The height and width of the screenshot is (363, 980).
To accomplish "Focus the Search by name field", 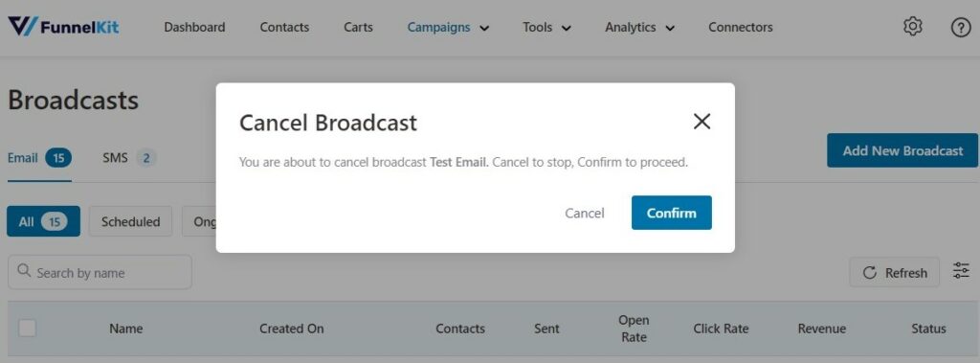I will pos(100,272).
